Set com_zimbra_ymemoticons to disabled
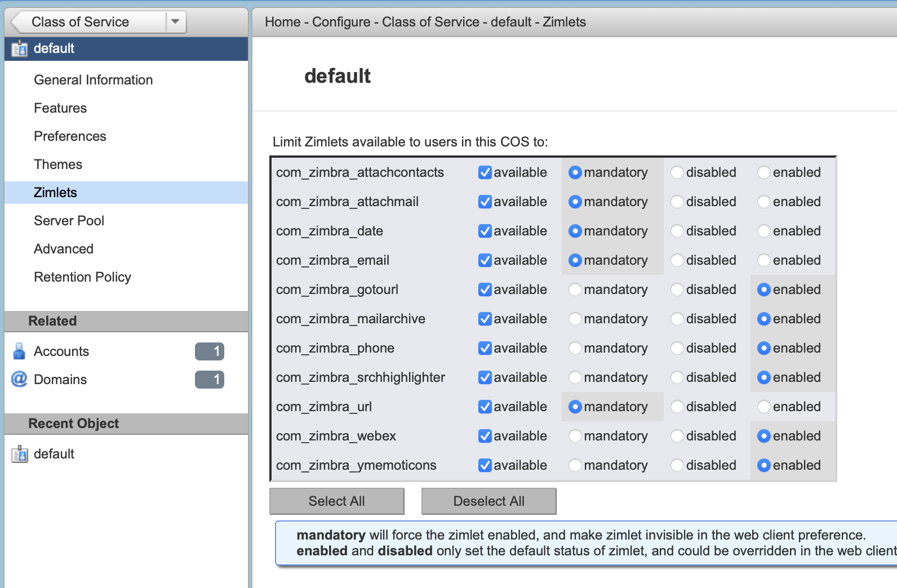This screenshot has width=897, height=588. click(x=677, y=465)
